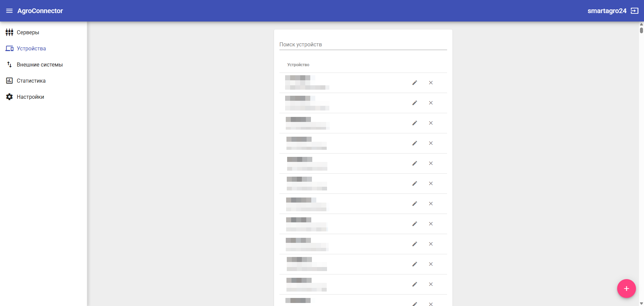The height and width of the screenshot is (306, 644).
Task: Delete the eighth device row
Action: [x=431, y=224]
